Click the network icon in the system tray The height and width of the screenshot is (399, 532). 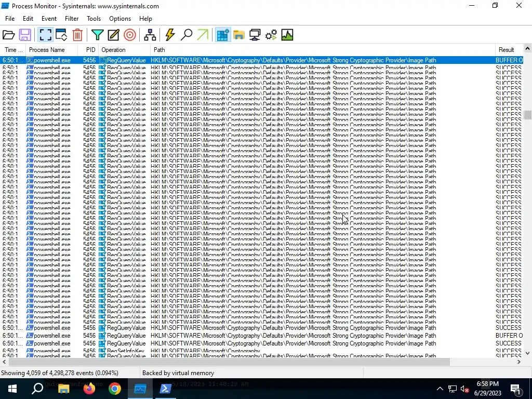[453, 389]
